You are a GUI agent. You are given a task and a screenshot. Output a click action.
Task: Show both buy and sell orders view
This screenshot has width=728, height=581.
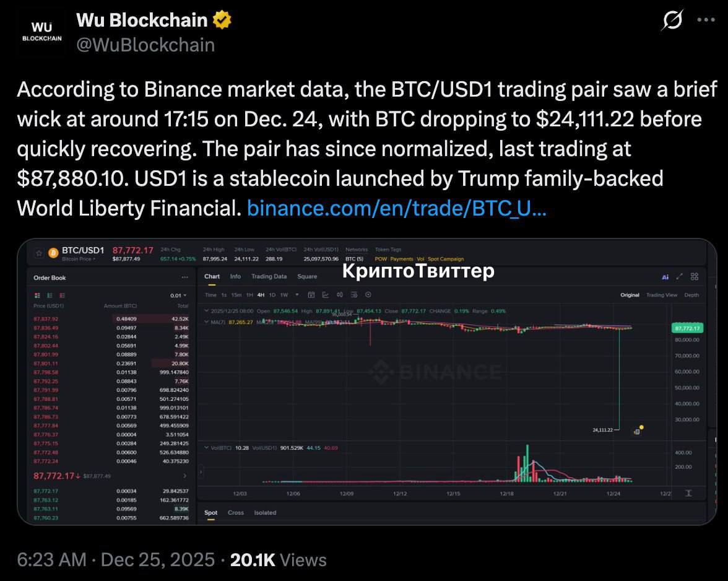point(38,295)
